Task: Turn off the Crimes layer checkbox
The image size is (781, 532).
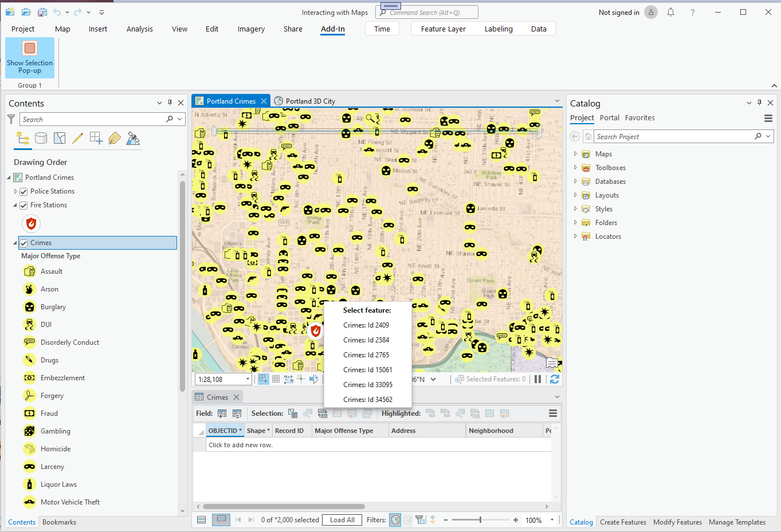Action: 23,243
